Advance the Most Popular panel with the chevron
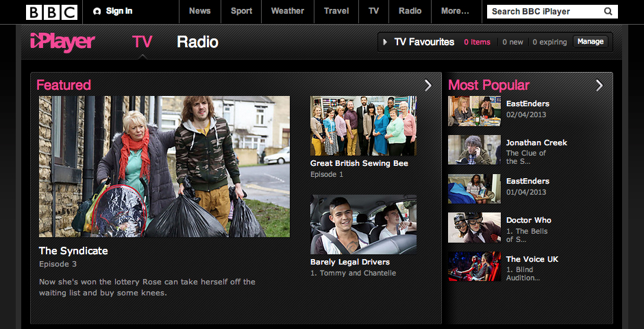This screenshot has width=644, height=329. pos(599,86)
